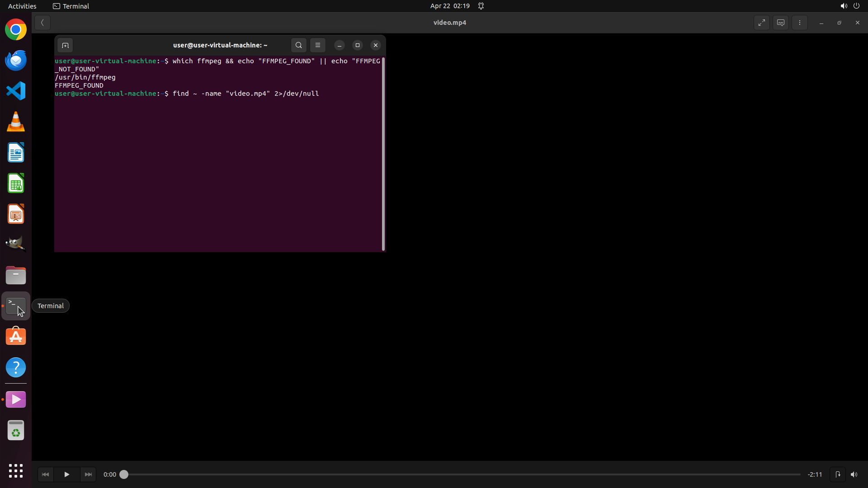This screenshot has width=868, height=488.
Task: Go back using the left chevron
Action: pos(42,23)
